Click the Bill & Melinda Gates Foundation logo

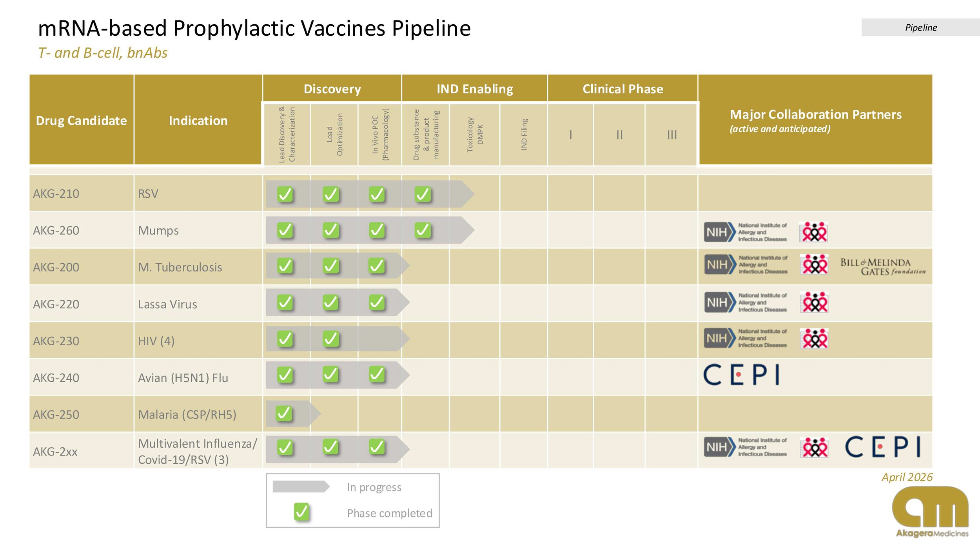pyautogui.click(x=883, y=266)
